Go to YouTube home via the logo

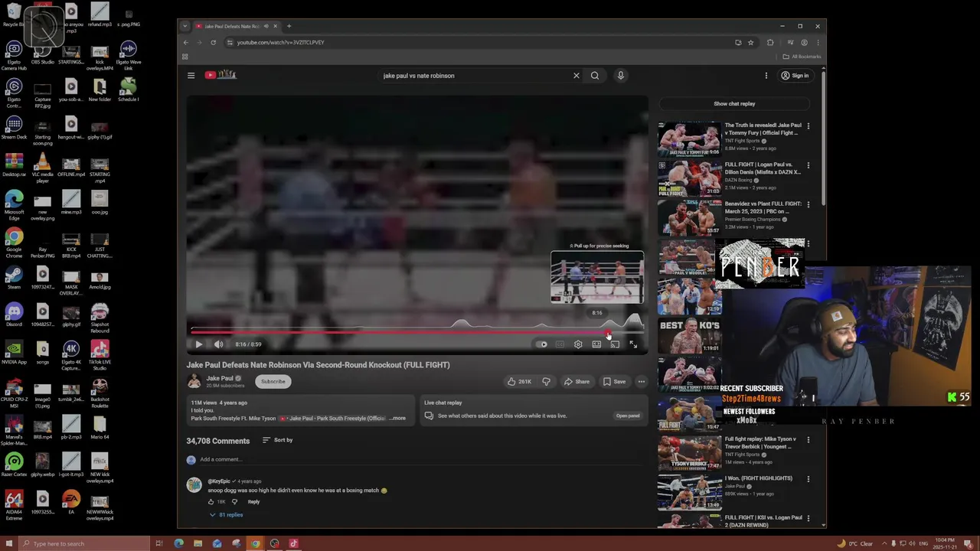(220, 75)
